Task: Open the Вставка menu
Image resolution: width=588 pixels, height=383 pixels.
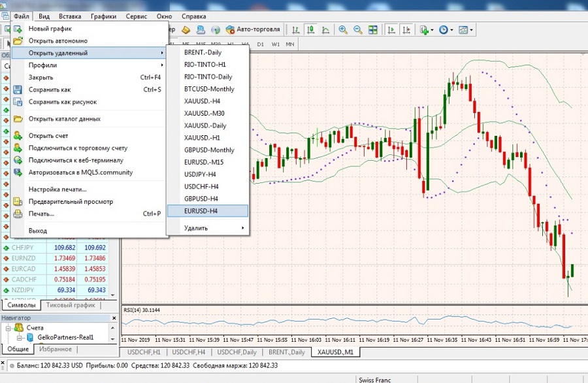Action: click(x=70, y=16)
